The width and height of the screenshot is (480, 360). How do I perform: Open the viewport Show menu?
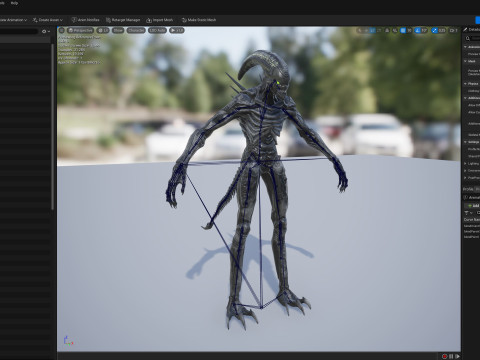tap(118, 30)
